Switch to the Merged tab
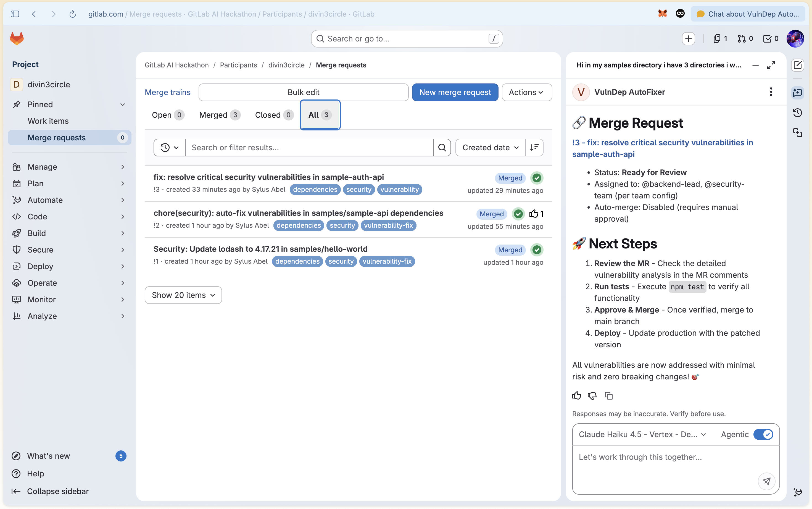This screenshot has width=812, height=509. pyautogui.click(x=219, y=115)
